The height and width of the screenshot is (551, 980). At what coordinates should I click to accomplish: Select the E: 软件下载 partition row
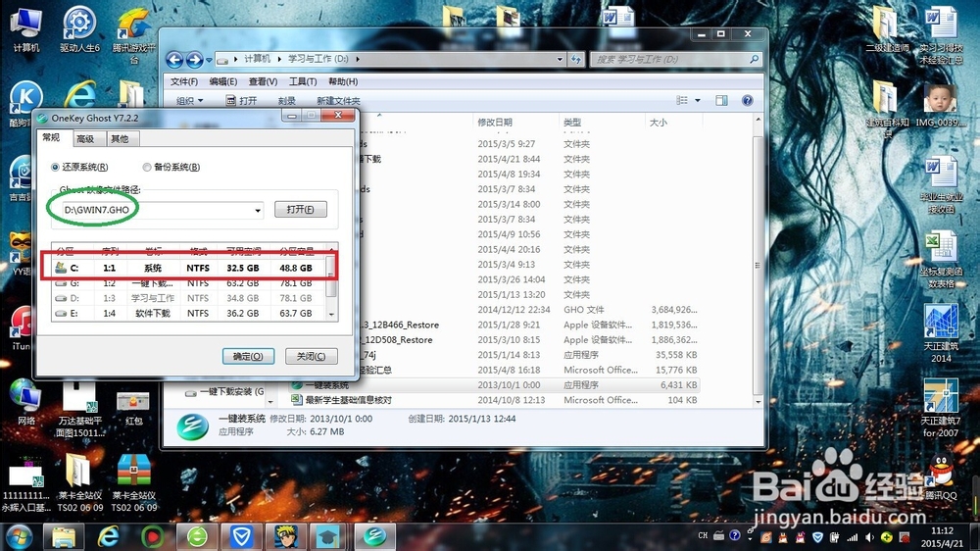tap(188, 314)
